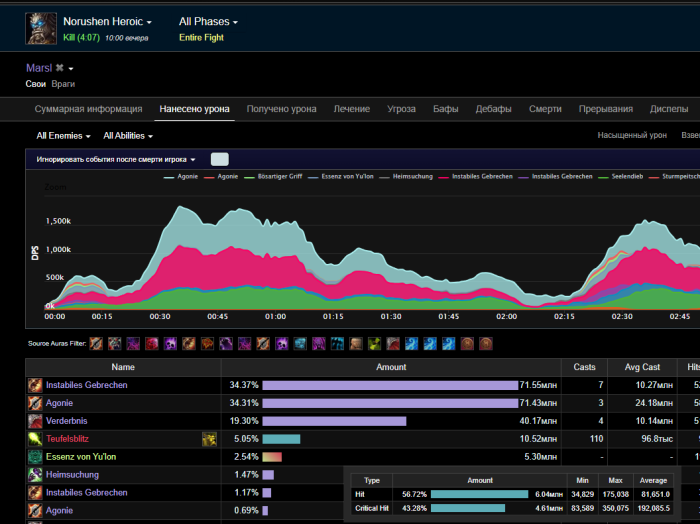Open the All Enemies filter dropdown
This screenshot has width=700, height=524.
[63, 136]
